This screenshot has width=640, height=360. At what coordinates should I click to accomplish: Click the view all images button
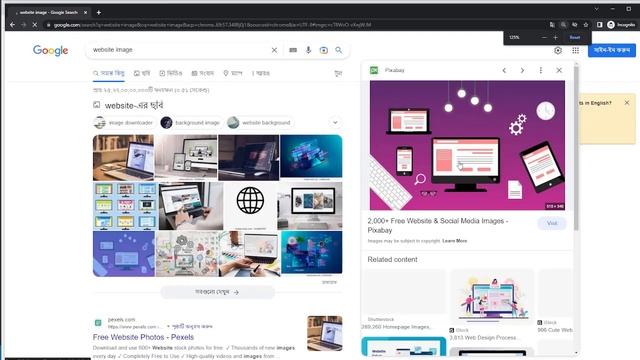(218, 292)
